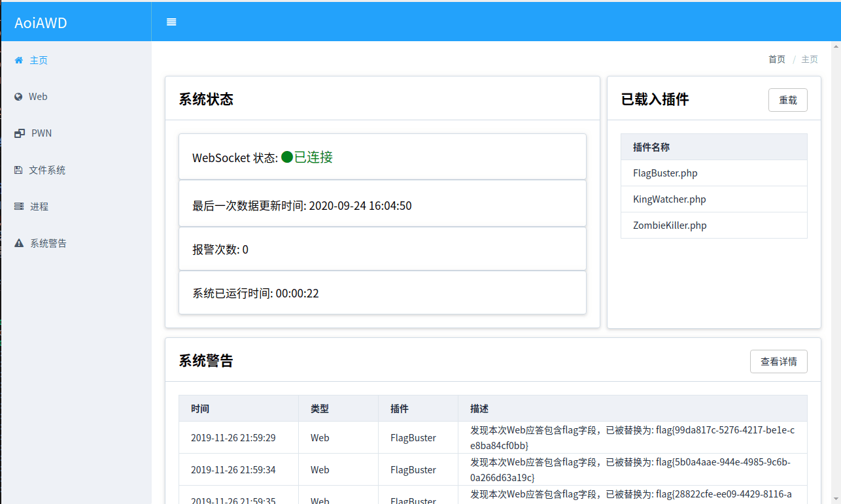Click the warning triangle icon for 系统警告
Image resolution: width=841 pixels, height=504 pixels.
[x=19, y=243]
